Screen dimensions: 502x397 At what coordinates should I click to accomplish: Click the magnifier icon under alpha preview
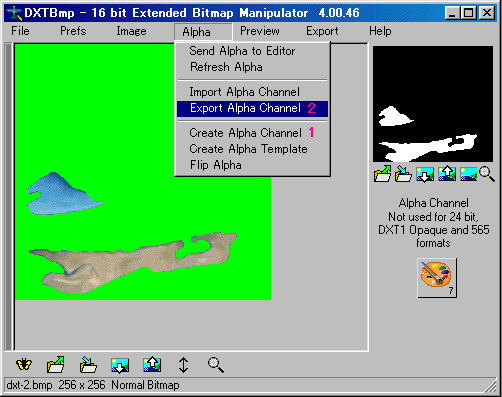tap(487, 174)
